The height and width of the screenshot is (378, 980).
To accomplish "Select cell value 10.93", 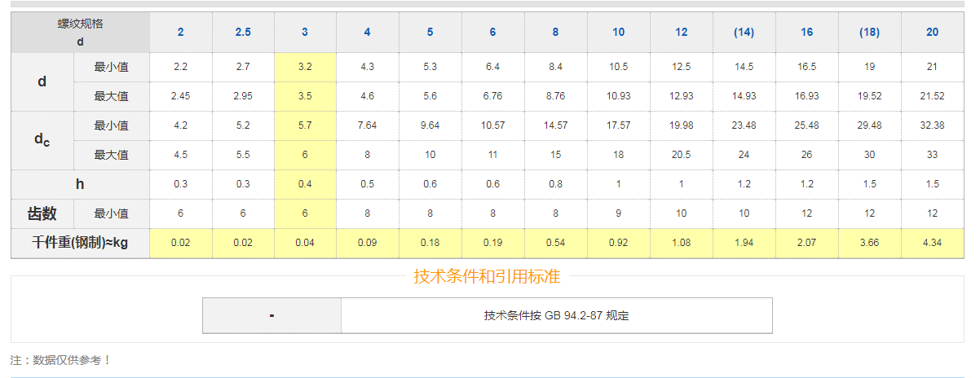I will [x=619, y=96].
